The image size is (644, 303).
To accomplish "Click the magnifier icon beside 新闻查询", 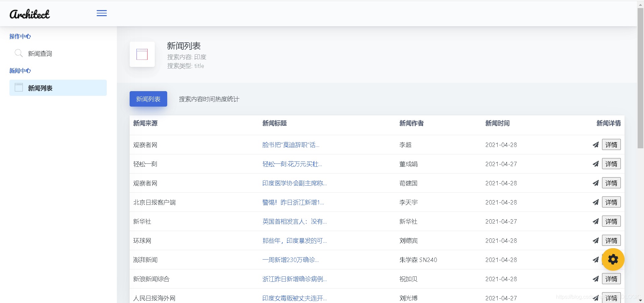I will tap(19, 53).
